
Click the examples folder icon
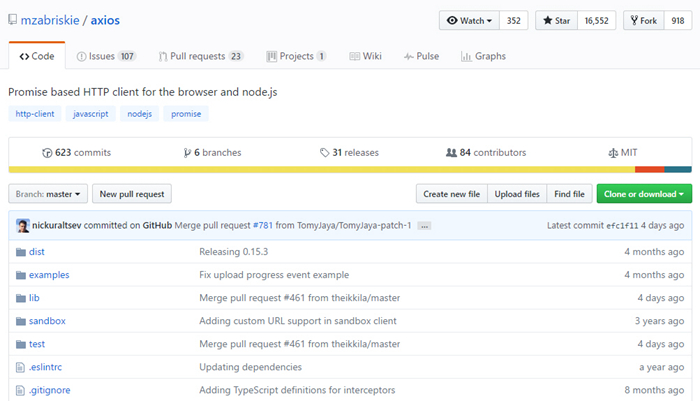(21, 275)
